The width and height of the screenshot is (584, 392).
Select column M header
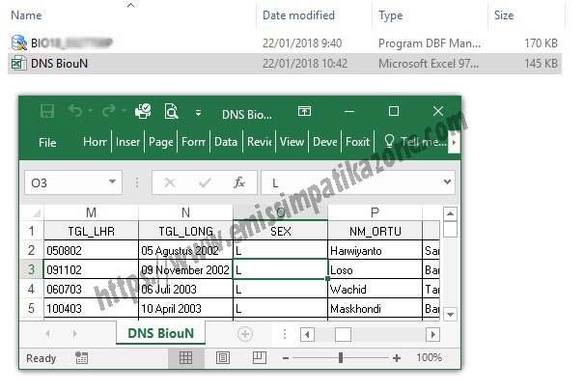pos(91,212)
